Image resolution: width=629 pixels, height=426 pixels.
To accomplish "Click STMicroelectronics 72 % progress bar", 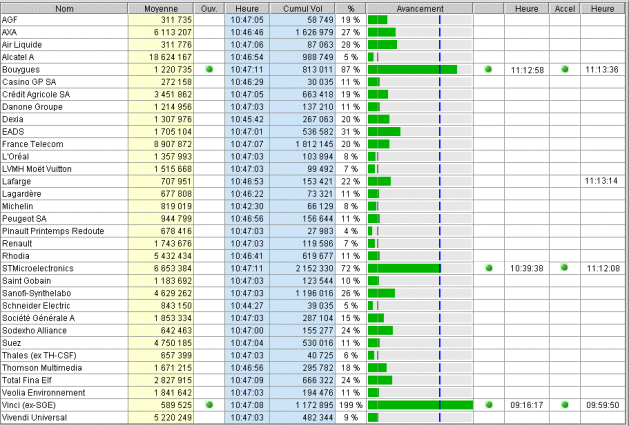I will [x=420, y=268].
